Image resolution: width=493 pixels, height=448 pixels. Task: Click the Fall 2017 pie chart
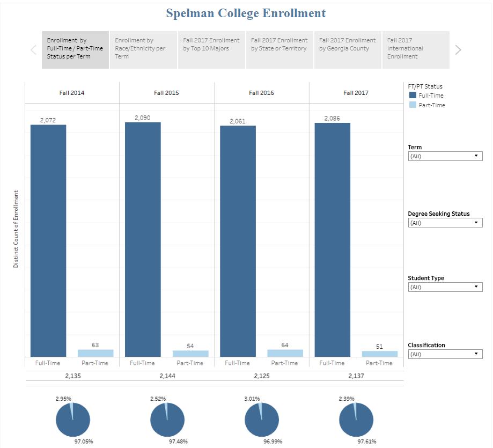pos(356,420)
